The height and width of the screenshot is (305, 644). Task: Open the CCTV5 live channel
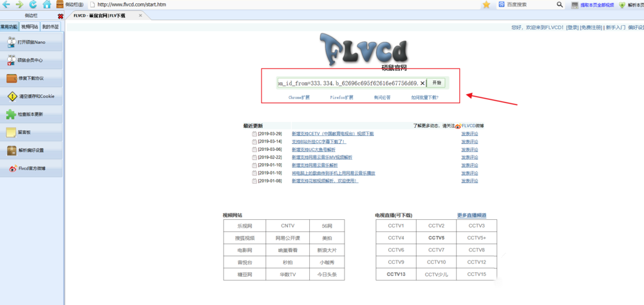pyautogui.click(x=436, y=238)
